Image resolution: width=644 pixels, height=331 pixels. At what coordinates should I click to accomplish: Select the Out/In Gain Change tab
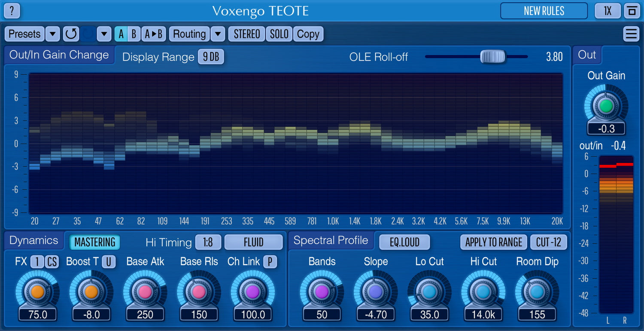59,55
